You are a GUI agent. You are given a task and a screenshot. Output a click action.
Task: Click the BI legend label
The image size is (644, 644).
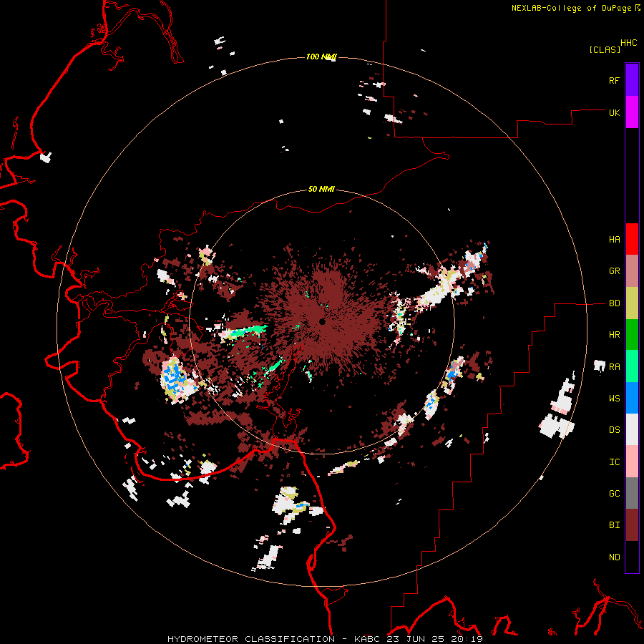click(614, 525)
